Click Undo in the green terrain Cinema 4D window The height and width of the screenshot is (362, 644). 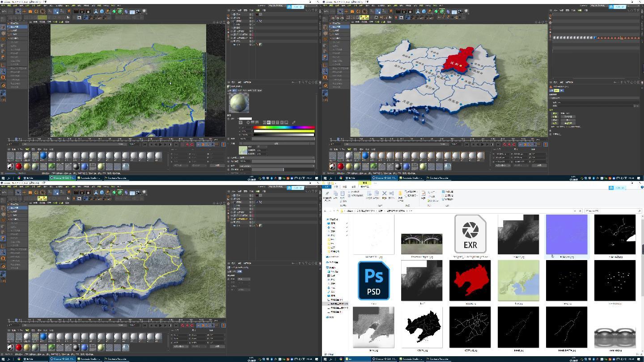coord(4,12)
